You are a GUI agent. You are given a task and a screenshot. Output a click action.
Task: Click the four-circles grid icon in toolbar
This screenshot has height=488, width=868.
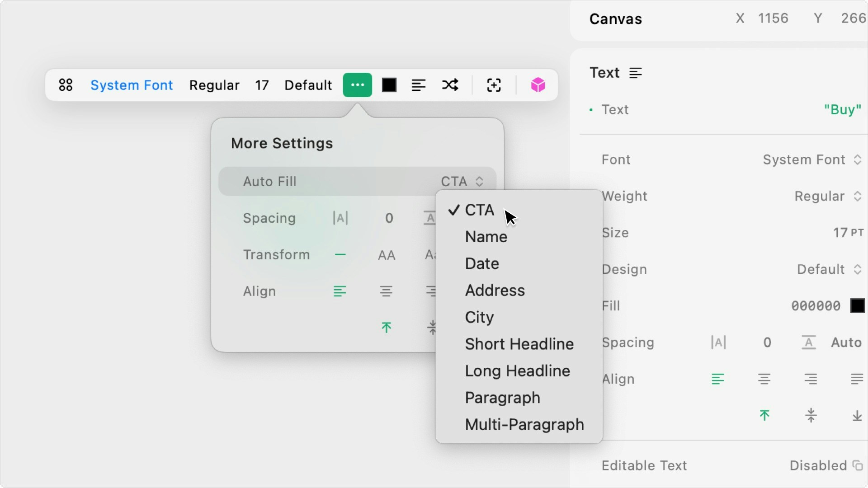pyautogui.click(x=66, y=85)
